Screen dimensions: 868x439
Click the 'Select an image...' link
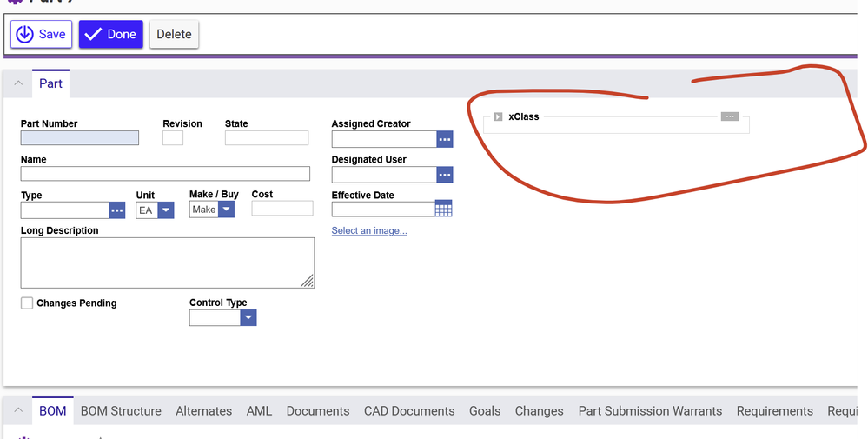click(x=369, y=230)
